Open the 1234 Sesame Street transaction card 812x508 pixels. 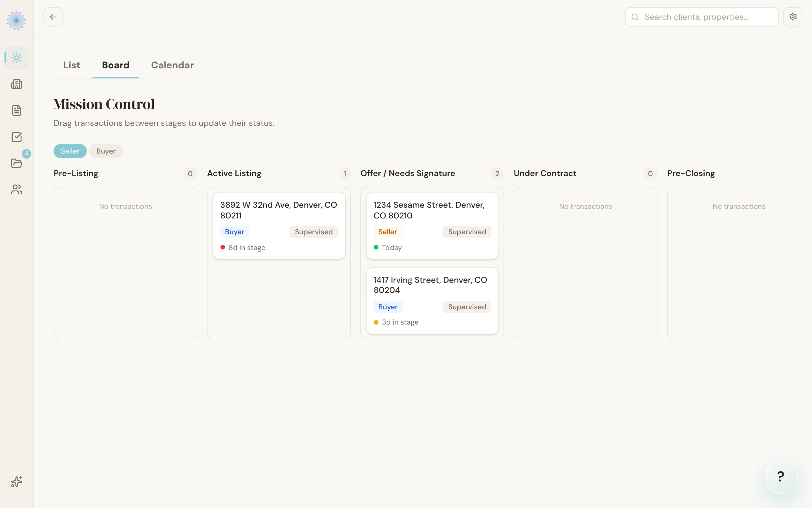click(x=433, y=226)
